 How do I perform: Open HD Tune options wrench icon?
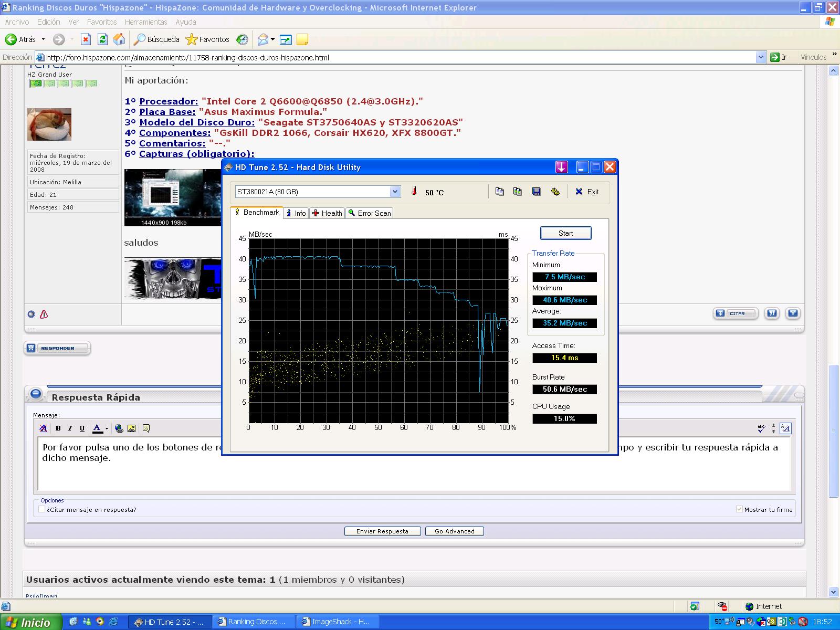click(555, 192)
